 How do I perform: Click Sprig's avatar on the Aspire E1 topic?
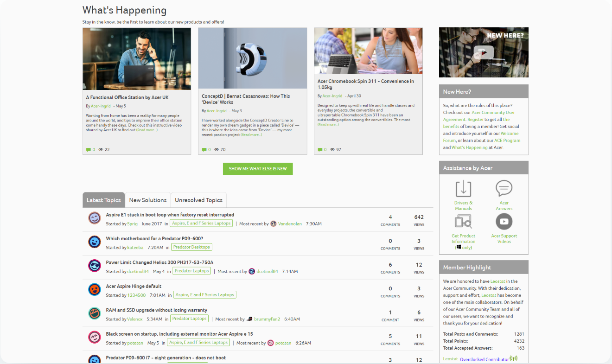point(95,218)
